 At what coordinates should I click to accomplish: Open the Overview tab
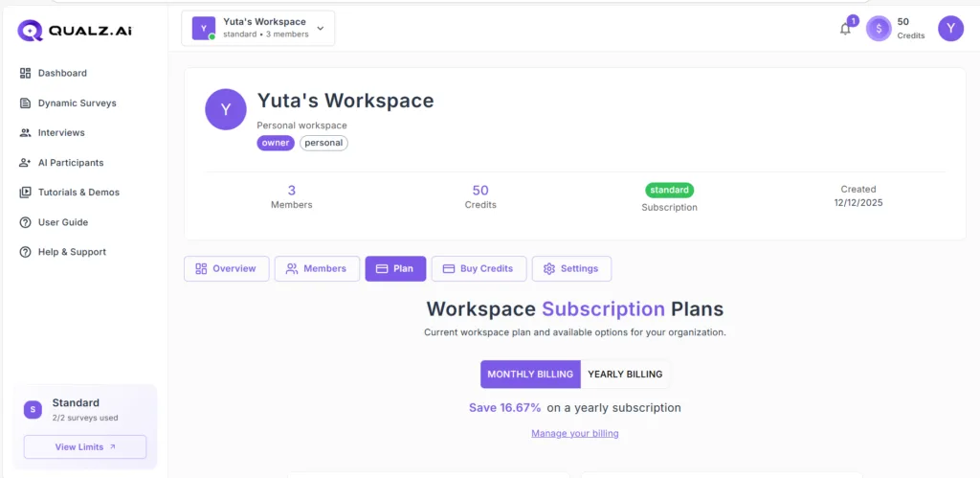click(x=226, y=269)
